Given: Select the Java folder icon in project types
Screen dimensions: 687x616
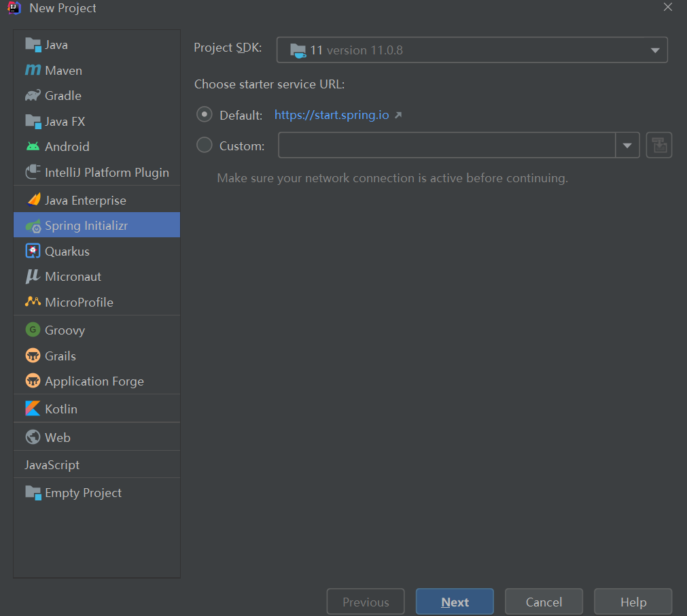Looking at the screenshot, I should pos(33,45).
